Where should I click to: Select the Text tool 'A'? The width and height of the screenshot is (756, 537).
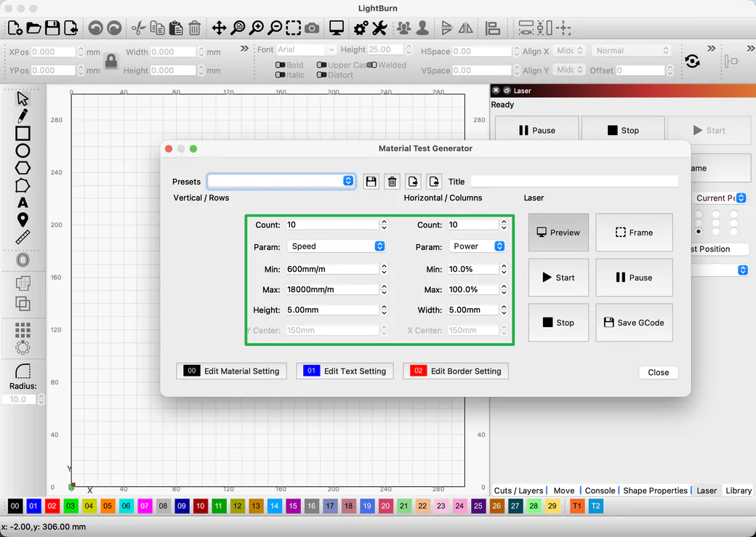[x=23, y=203]
